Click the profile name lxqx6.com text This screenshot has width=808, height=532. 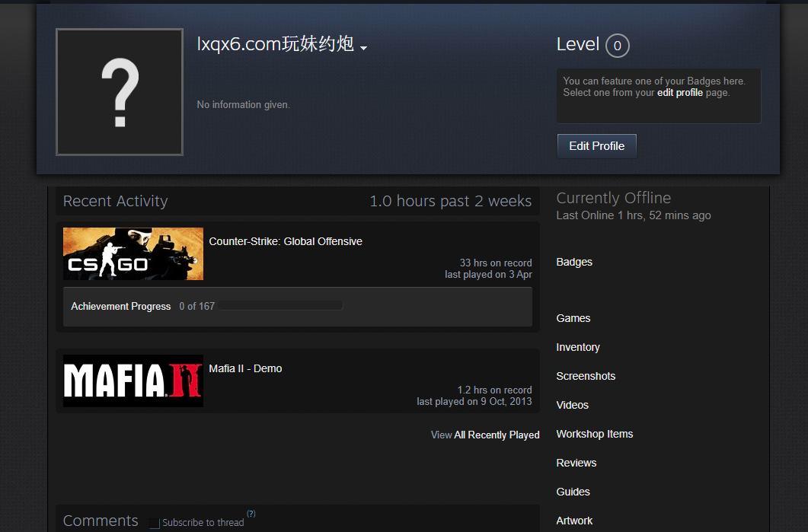point(276,44)
